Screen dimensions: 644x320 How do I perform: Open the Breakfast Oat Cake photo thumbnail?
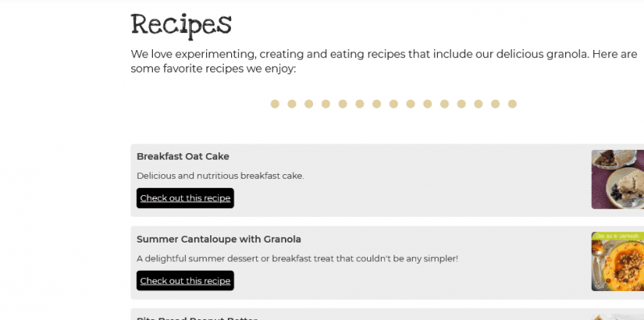(617, 179)
